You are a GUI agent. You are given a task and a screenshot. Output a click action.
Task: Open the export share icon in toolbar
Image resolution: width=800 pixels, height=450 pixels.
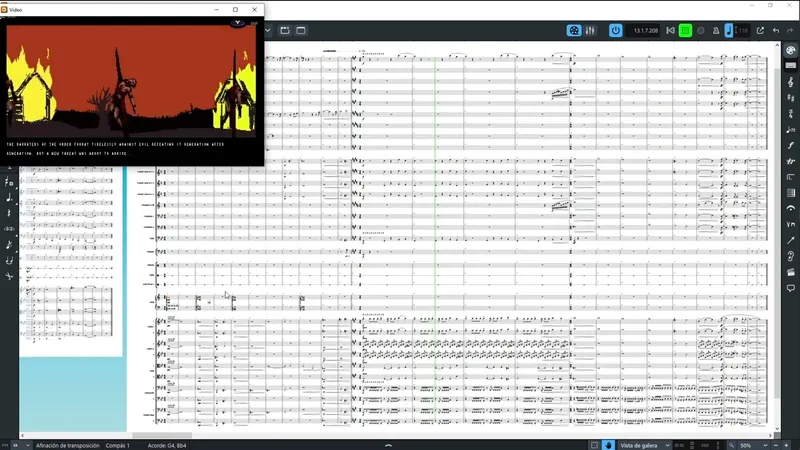pyautogui.click(x=760, y=31)
